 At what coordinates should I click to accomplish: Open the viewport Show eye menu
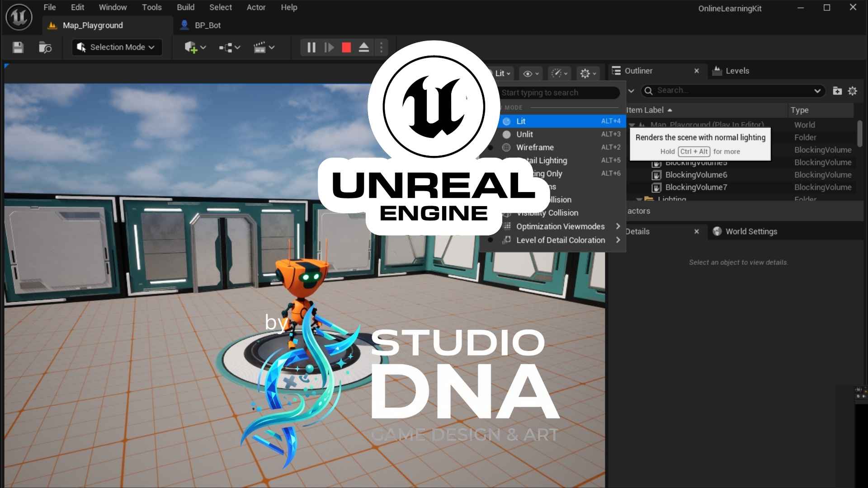click(531, 74)
